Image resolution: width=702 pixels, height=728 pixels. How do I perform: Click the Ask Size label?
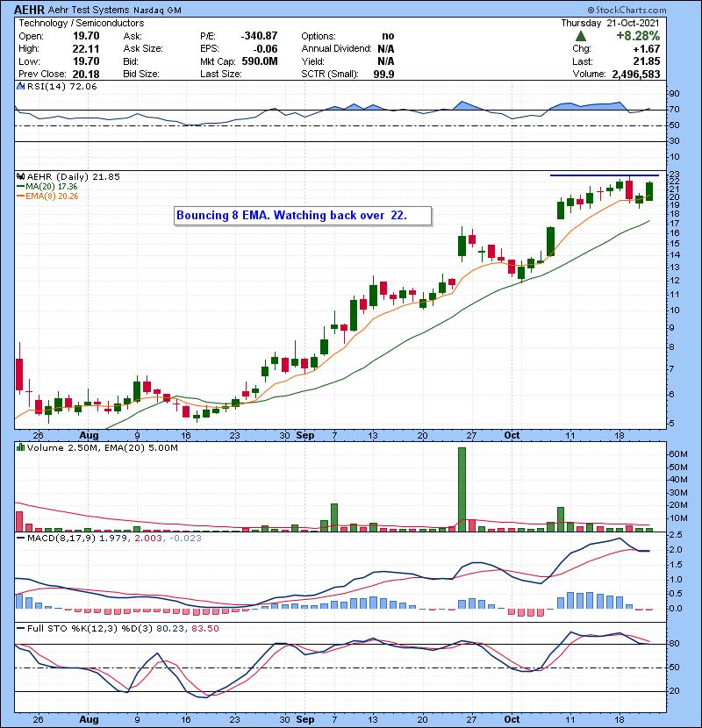click(x=143, y=49)
